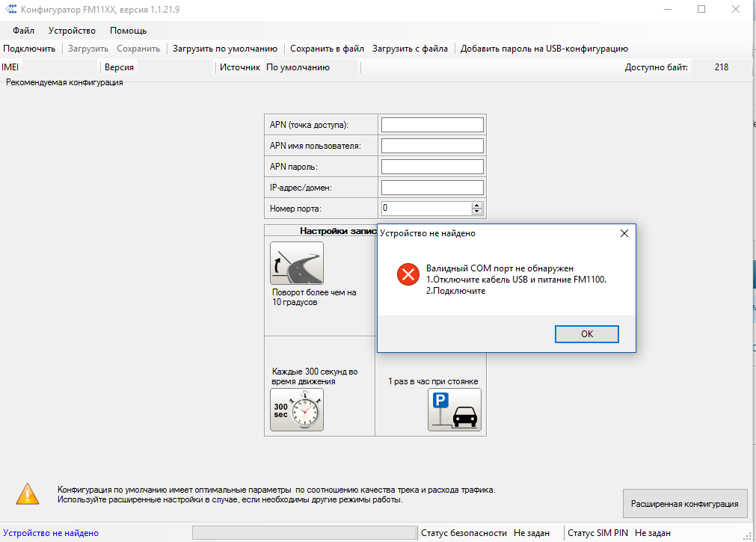Open the Расширенная конфигурация settings
756x542 pixels.
coord(684,504)
